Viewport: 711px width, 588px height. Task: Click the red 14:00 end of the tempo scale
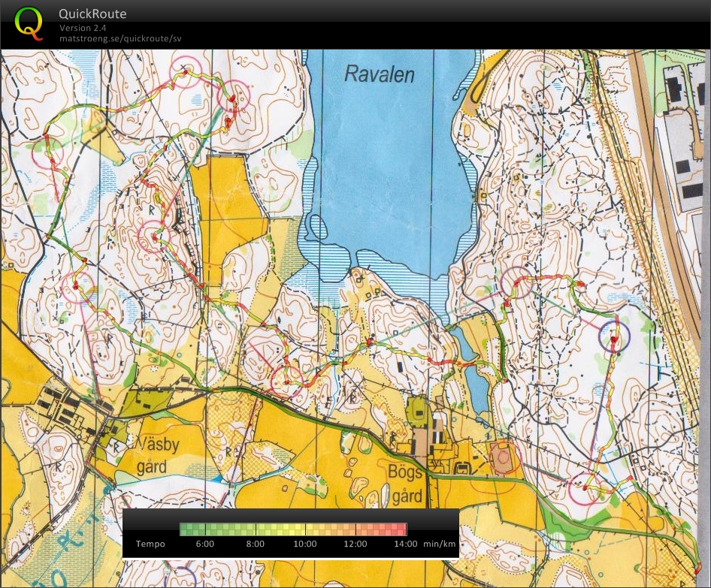(x=406, y=528)
